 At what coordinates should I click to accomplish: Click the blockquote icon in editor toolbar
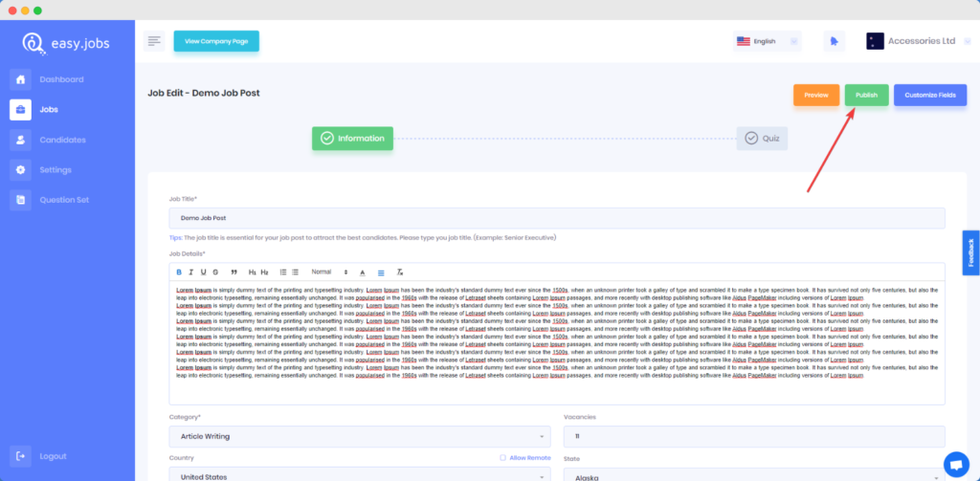coord(234,273)
